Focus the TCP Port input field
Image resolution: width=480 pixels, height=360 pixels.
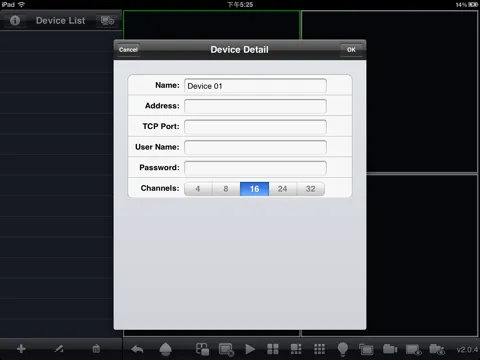(x=255, y=127)
